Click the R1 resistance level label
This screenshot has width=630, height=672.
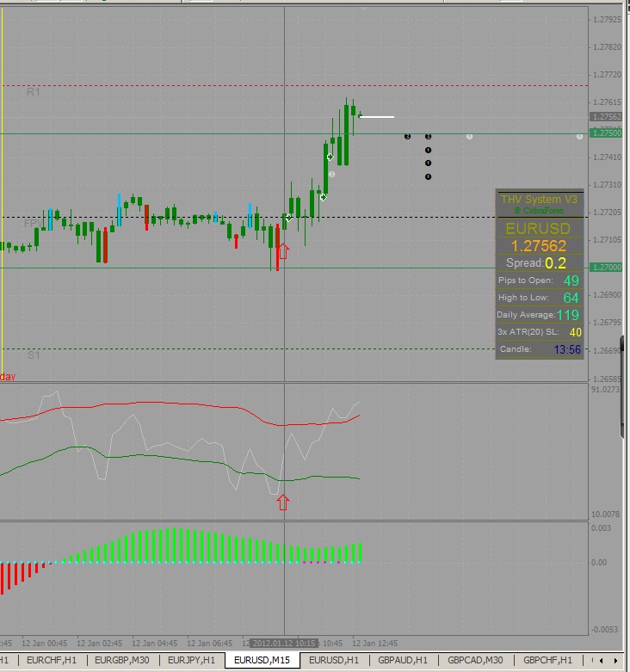33,92
